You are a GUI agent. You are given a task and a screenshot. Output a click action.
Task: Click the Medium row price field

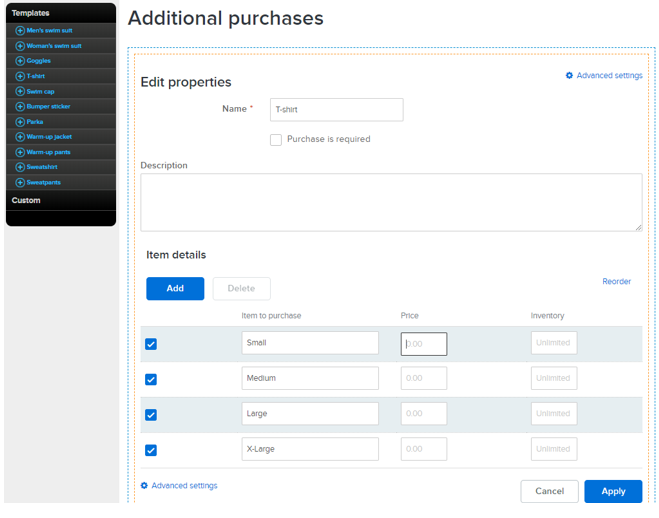point(424,378)
